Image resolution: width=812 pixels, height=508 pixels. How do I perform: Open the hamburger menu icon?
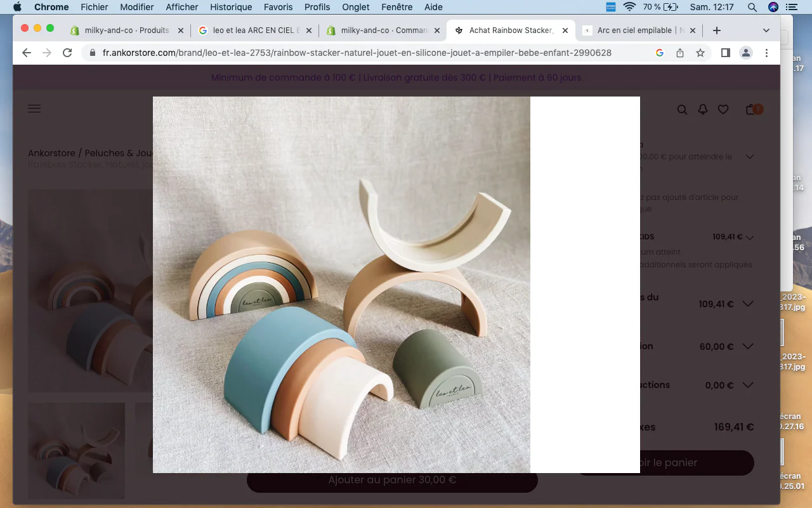34,109
